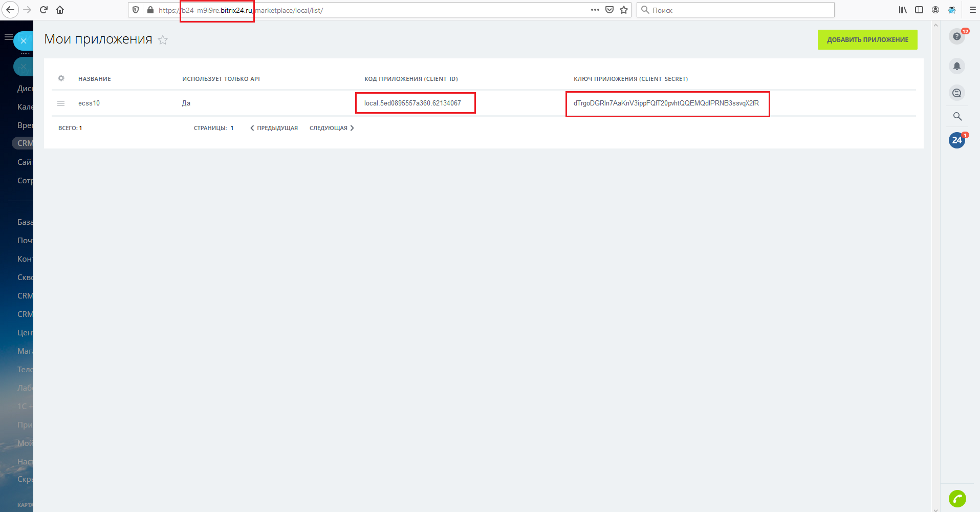The width and height of the screenshot is (980, 512).
Task: Toggle the Bitrix24 left menu hamburger
Action: (8, 37)
